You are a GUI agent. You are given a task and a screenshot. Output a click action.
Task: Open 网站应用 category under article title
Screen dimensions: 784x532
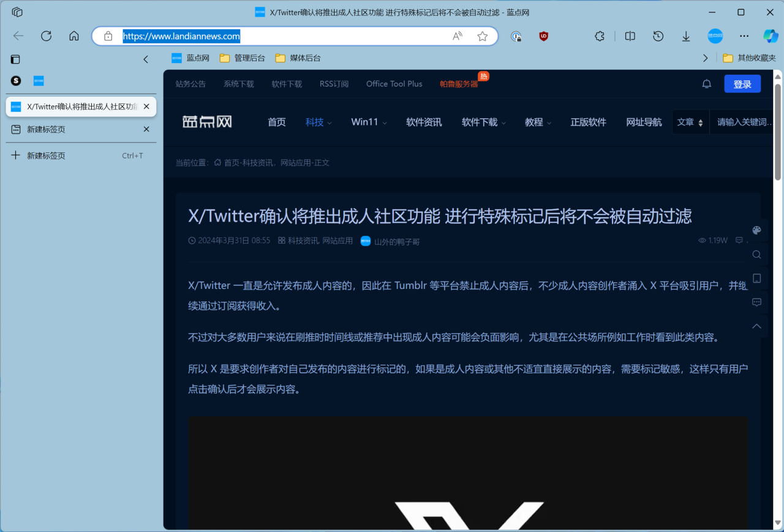pyautogui.click(x=338, y=241)
